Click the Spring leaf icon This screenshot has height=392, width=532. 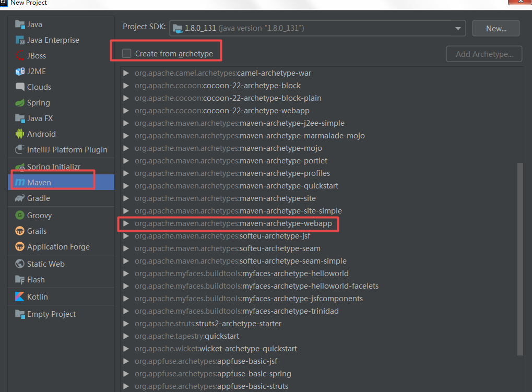pyautogui.click(x=20, y=103)
